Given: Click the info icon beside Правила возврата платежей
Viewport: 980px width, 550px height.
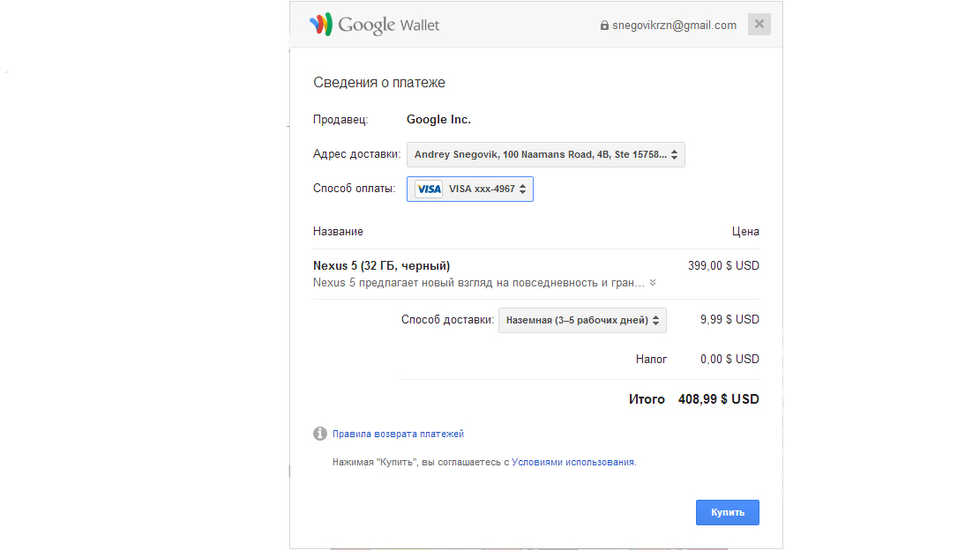Looking at the screenshot, I should tap(320, 434).
